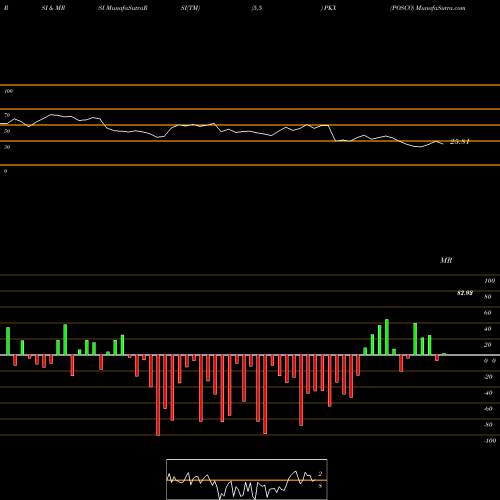Viewport: 500px width, 500px height.
Task: Click the MR axis label '40'
Action: coord(488,329)
